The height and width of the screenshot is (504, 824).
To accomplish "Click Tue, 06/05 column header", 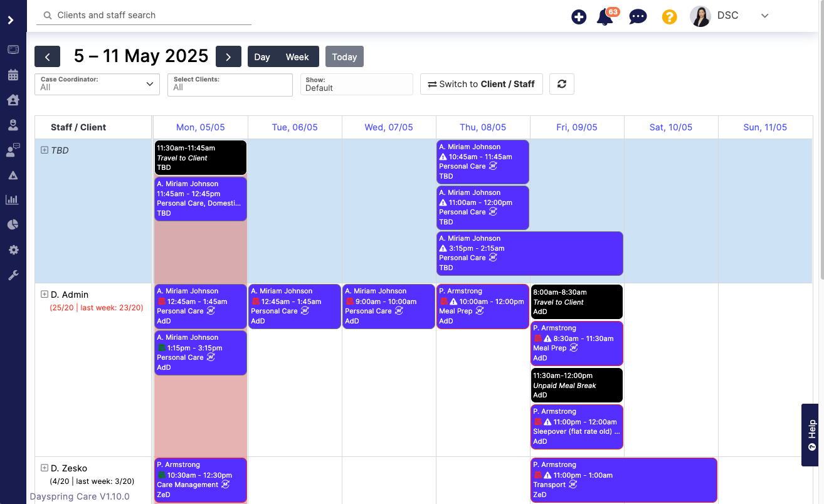I will pyautogui.click(x=295, y=127).
